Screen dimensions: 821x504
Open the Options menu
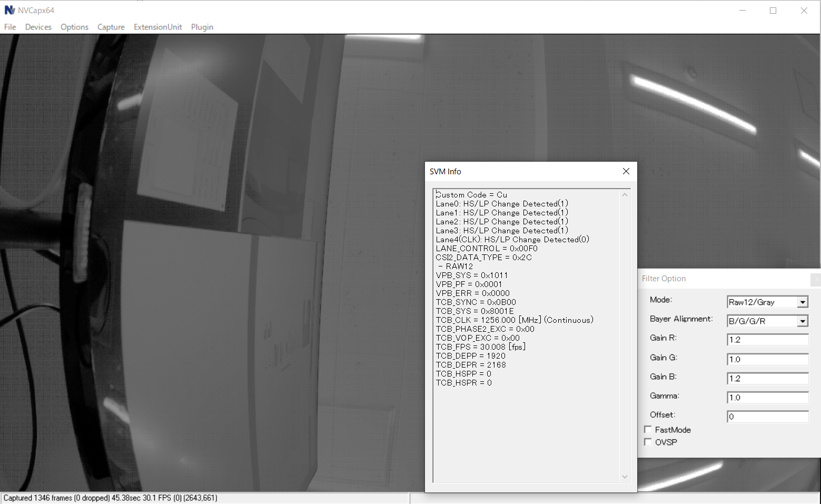pyautogui.click(x=74, y=27)
